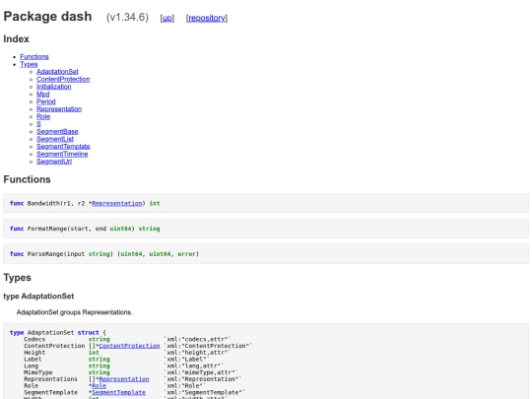Follow ContentProtection link in AdaptationSet struct
Screen dimensions: 532x399
[x=129, y=346]
